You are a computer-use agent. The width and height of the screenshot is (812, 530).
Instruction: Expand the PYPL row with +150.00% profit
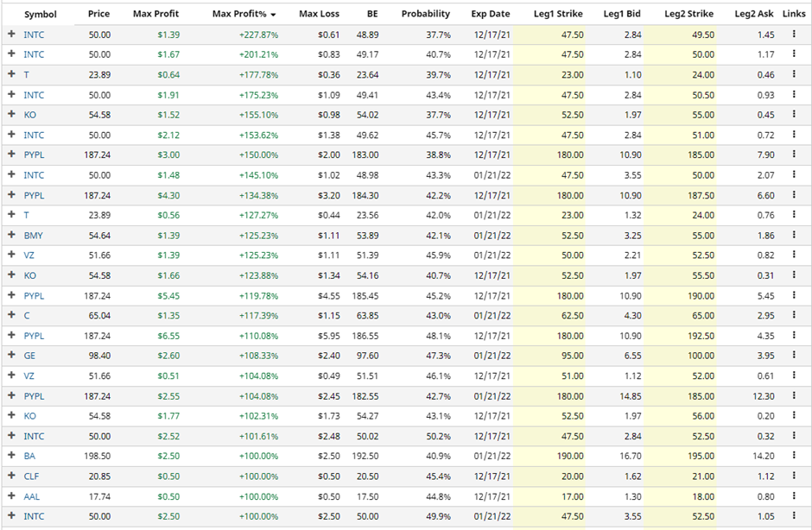coord(11,155)
